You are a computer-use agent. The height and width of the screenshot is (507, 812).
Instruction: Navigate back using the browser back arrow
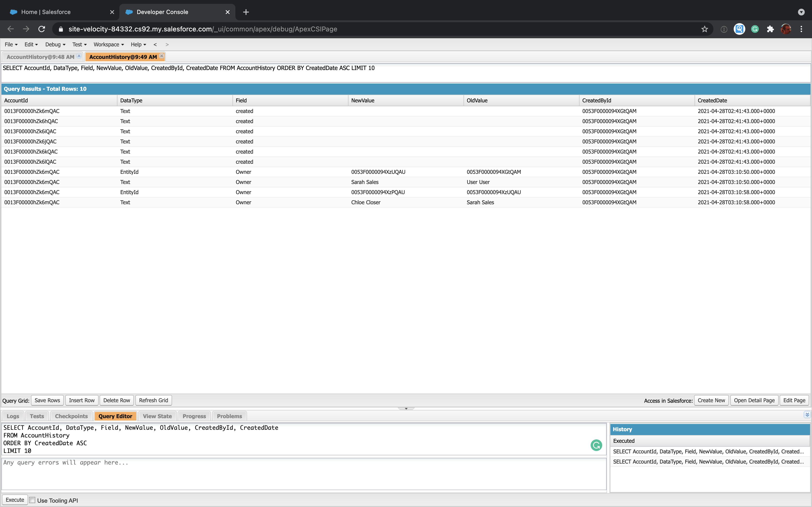10,29
